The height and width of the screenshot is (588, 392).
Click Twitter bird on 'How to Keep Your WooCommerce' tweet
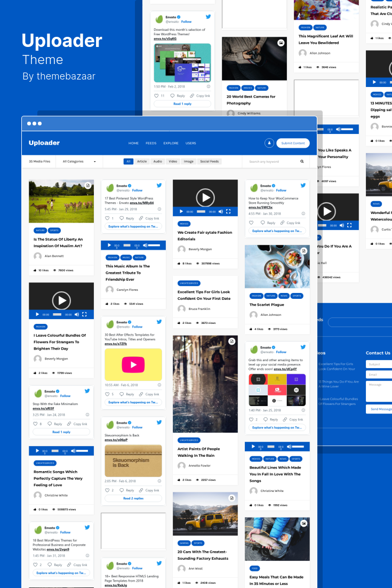(303, 185)
